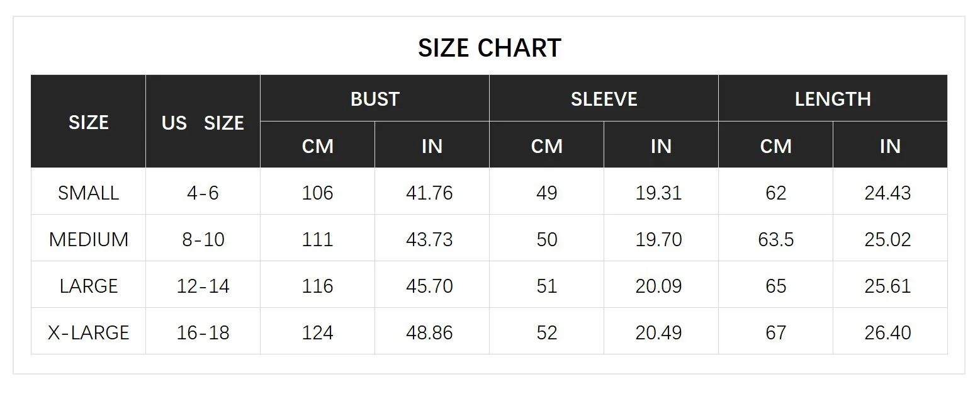
Task: Select the SLEEVE column header
Action: (604, 99)
